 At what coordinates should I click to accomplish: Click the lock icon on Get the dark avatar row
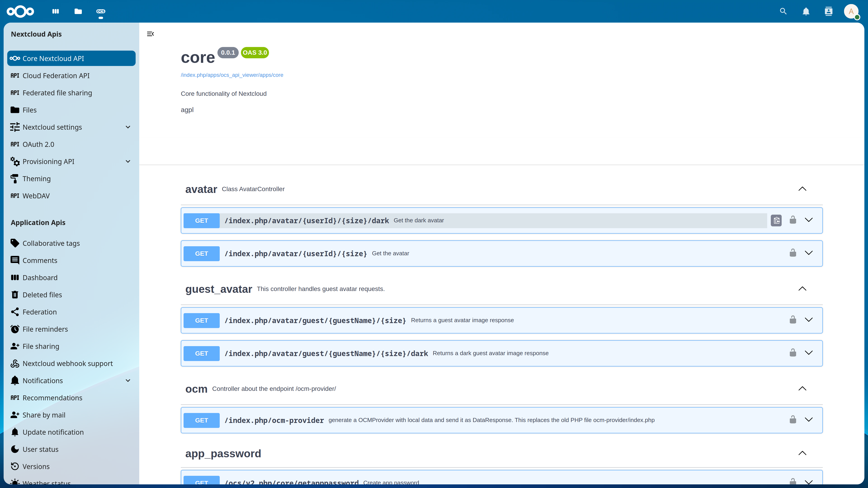793,220
